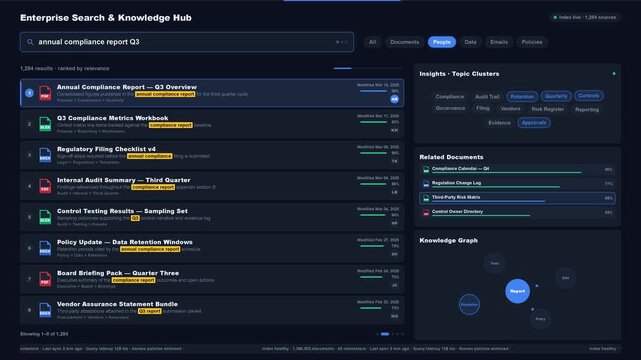This screenshot has width=641, height=360.
Task: Switch to the Data filter tab
Action: 470,42
